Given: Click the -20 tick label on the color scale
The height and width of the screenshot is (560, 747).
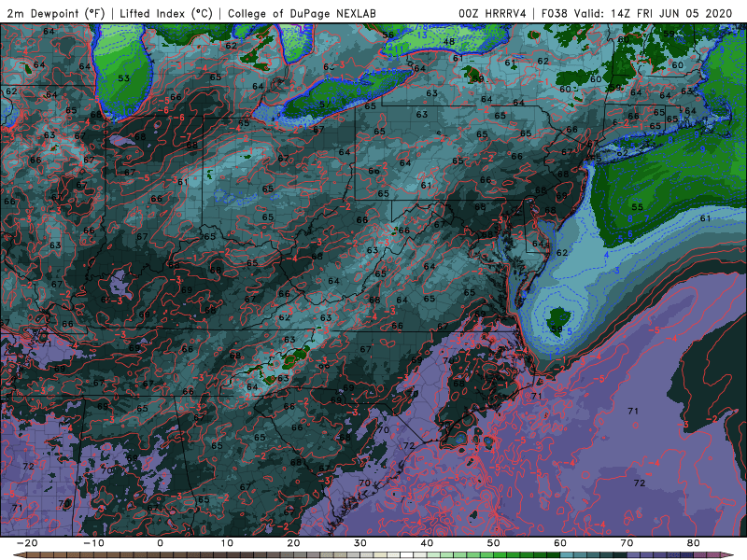Looking at the screenshot, I should pos(27,543).
